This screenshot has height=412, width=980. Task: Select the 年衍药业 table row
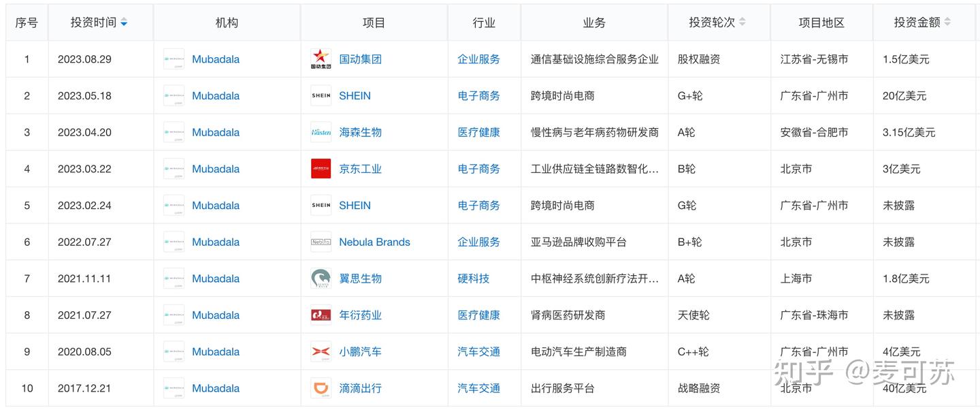coord(594,315)
